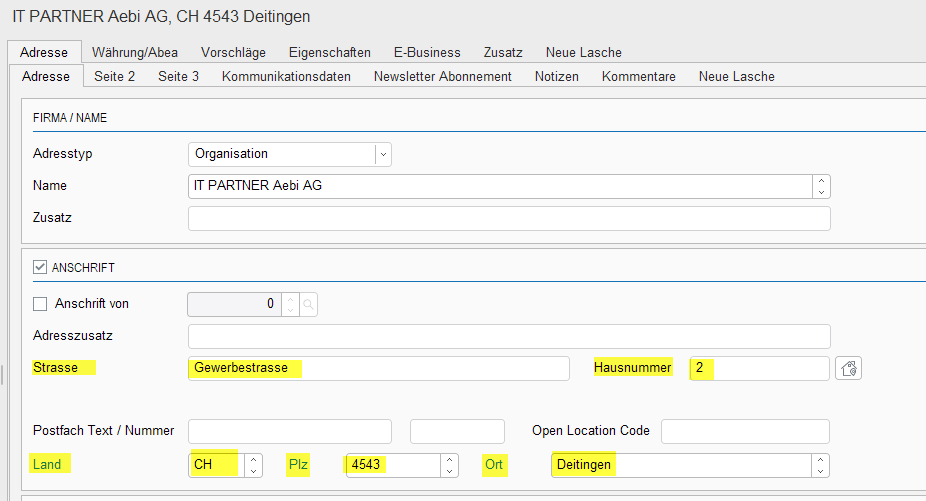Image resolution: width=926 pixels, height=501 pixels.
Task: Step down the Plz spinner arrow
Action: [x=449, y=471]
